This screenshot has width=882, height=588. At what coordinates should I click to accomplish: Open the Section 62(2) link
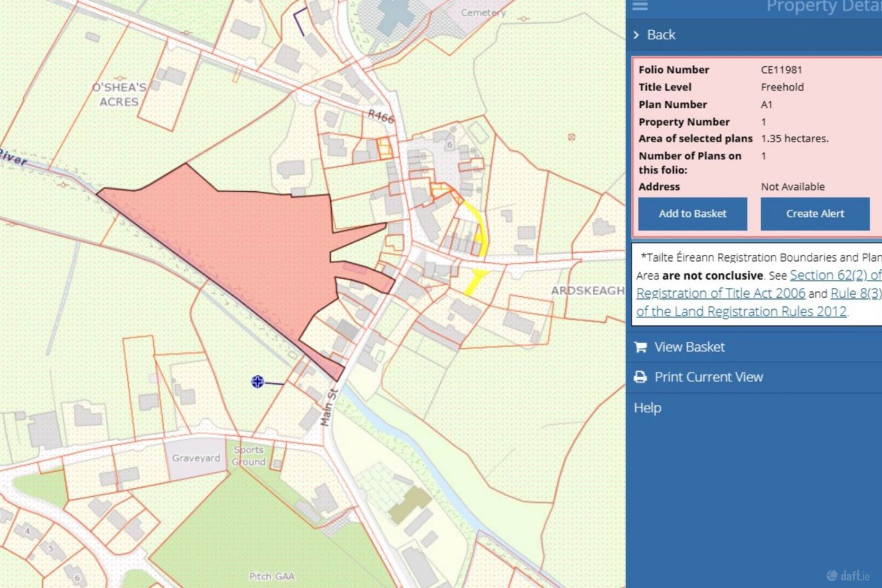[x=835, y=275]
